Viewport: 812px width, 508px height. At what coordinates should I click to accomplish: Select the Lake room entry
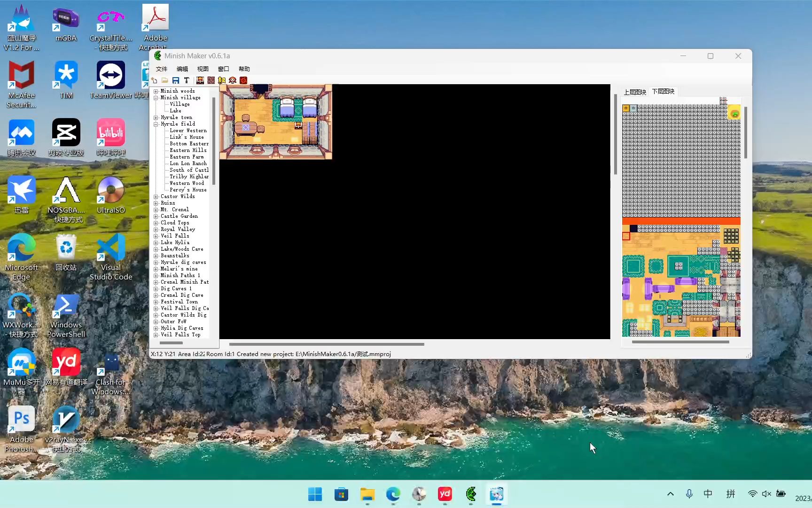coord(175,111)
